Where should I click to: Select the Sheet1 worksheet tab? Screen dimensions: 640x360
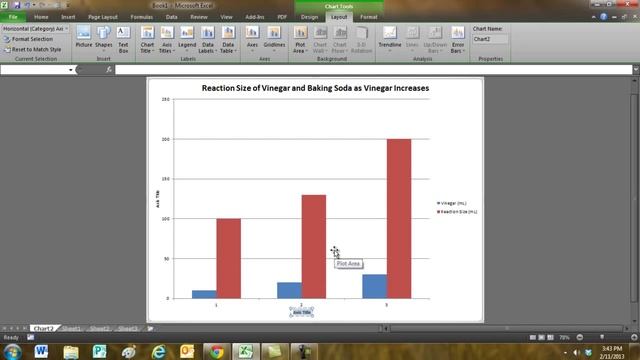(x=71, y=329)
